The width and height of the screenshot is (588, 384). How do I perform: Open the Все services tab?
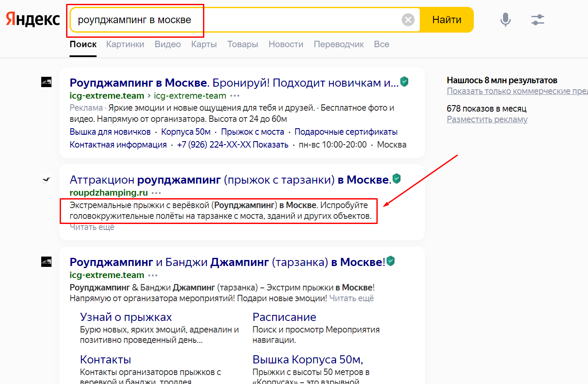tap(382, 44)
